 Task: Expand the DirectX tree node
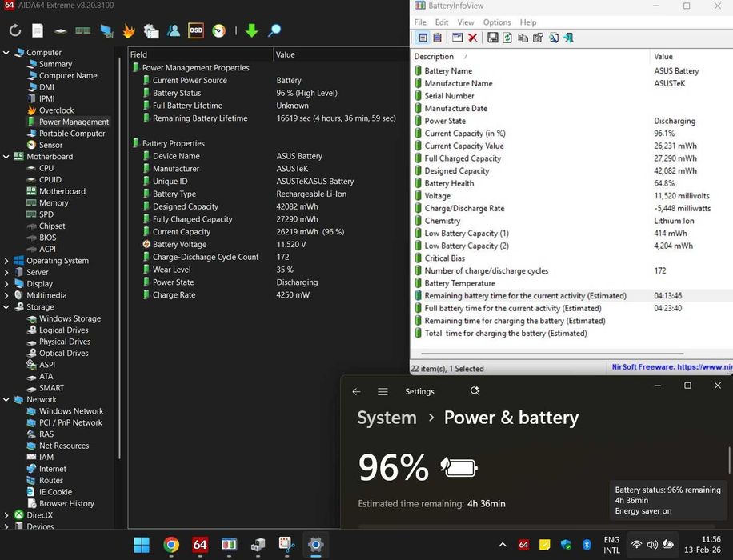click(7, 516)
